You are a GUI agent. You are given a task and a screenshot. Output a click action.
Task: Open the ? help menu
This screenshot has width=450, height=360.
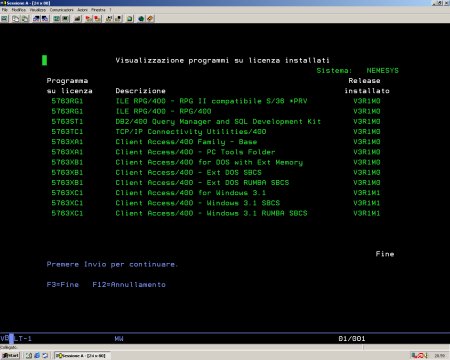tap(110, 10)
